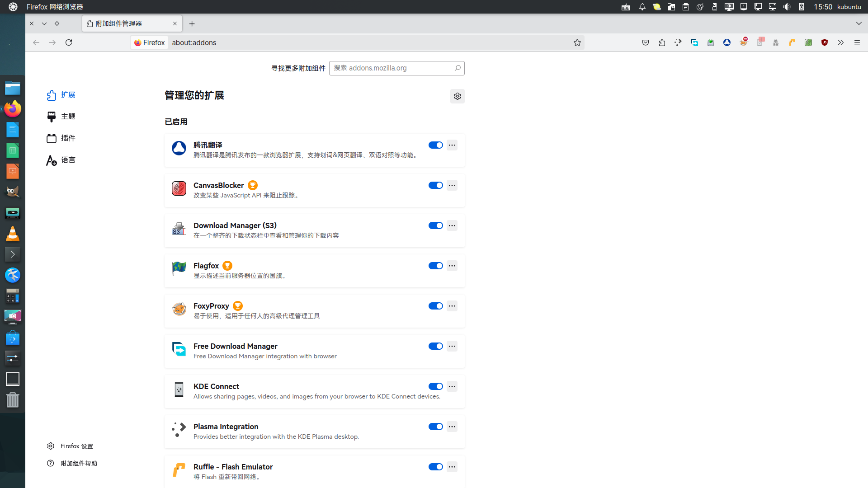
Task: Go back to previous page
Action: [36, 42]
